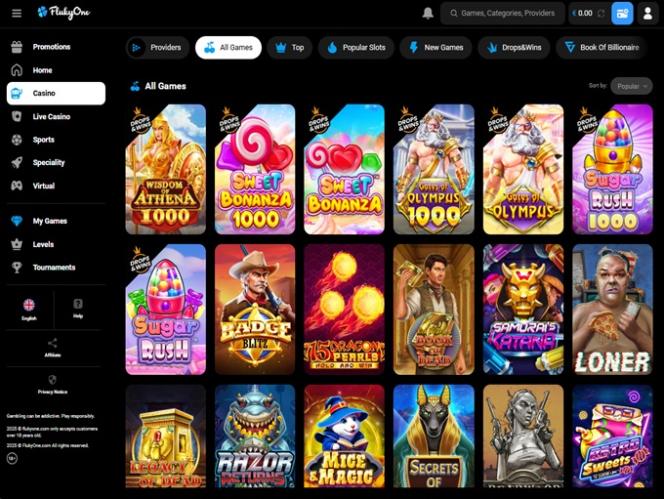Open the hamburger menu icon

click(x=17, y=14)
